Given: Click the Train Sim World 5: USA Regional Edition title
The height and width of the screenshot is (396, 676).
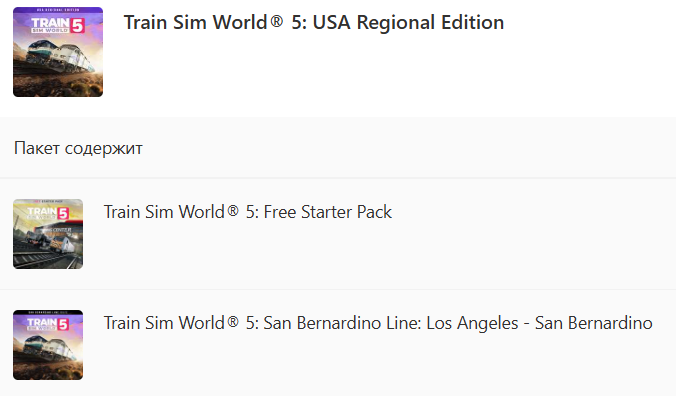Looking at the screenshot, I should pos(314,22).
